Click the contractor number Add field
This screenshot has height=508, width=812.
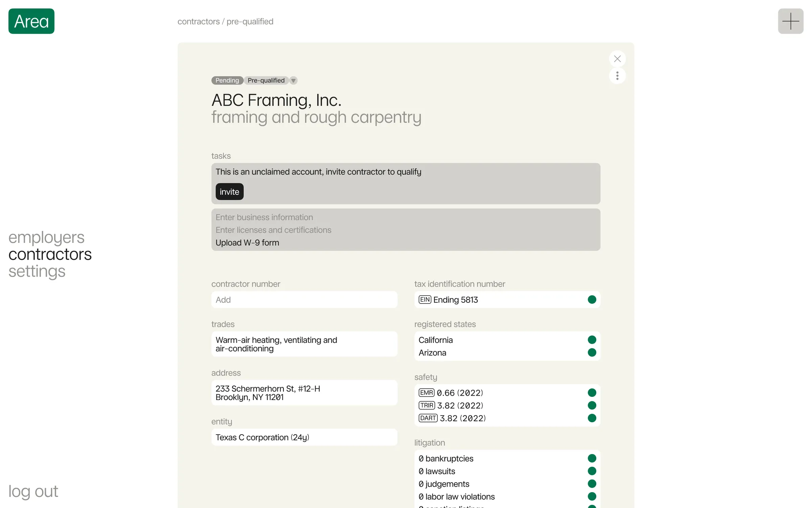304,300
